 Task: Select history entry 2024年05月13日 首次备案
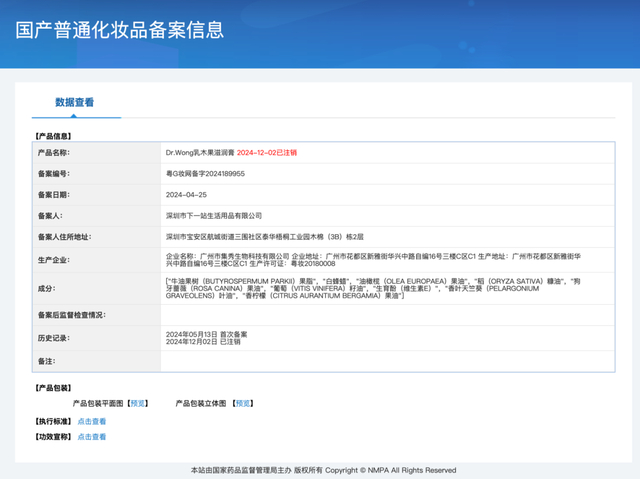click(206, 335)
